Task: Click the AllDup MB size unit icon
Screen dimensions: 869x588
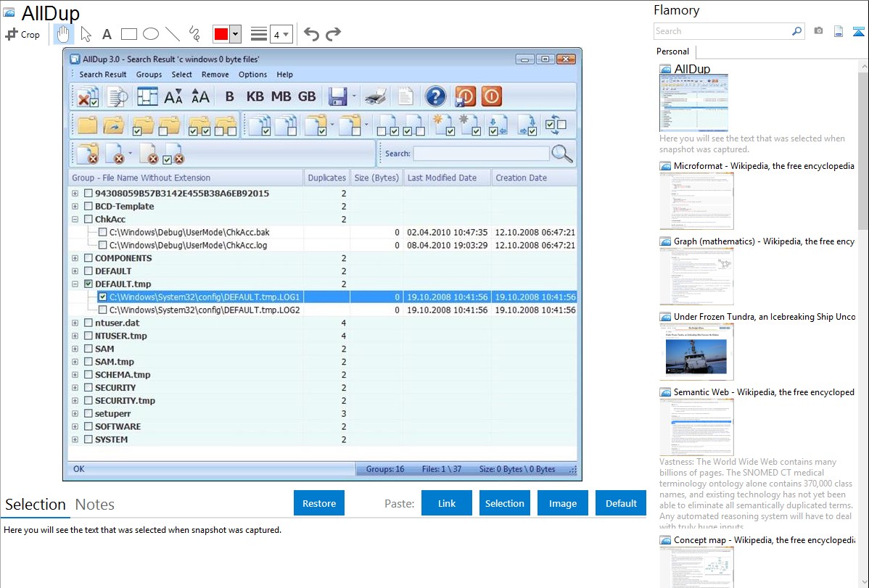Action: point(281,96)
